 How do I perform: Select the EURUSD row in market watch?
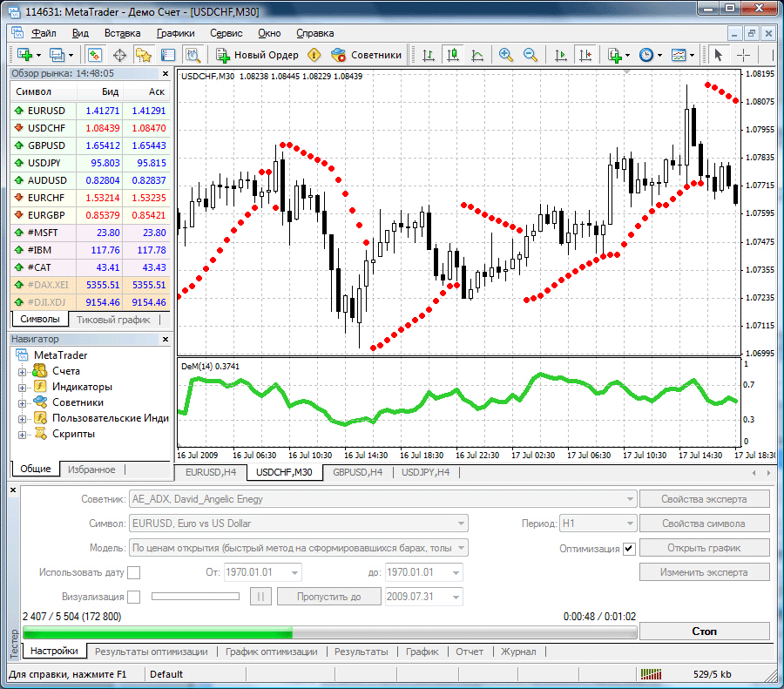90,111
